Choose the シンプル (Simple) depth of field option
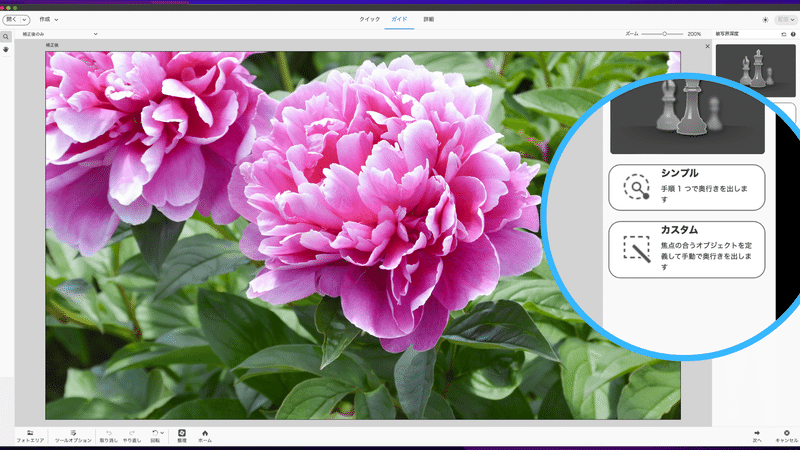Image resolution: width=800 pixels, height=450 pixels. [687, 187]
